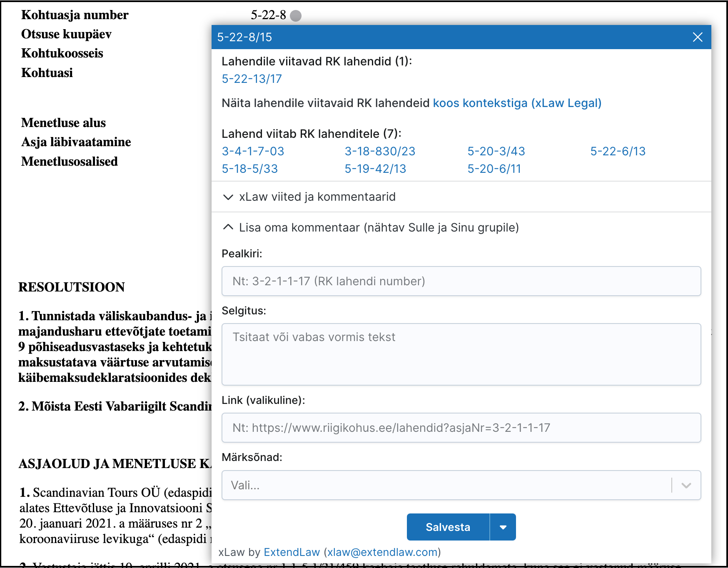Open referenced decision 3-18-830/23

[380, 151]
